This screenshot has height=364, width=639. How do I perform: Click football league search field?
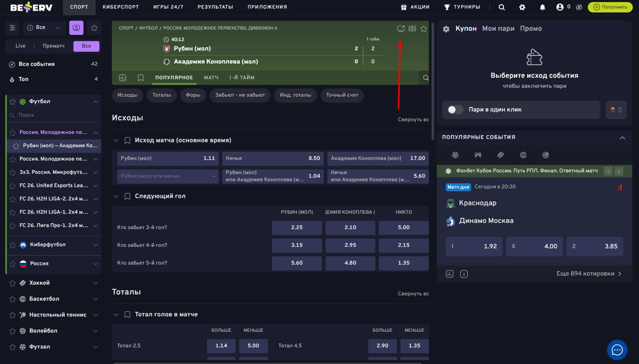pyautogui.click(x=53, y=115)
